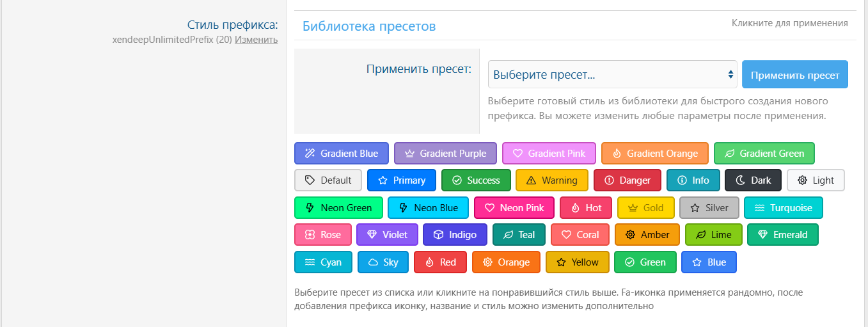This screenshot has height=327, width=868.
Task: Click the 'Применить пресет' button
Action: pyautogui.click(x=795, y=75)
